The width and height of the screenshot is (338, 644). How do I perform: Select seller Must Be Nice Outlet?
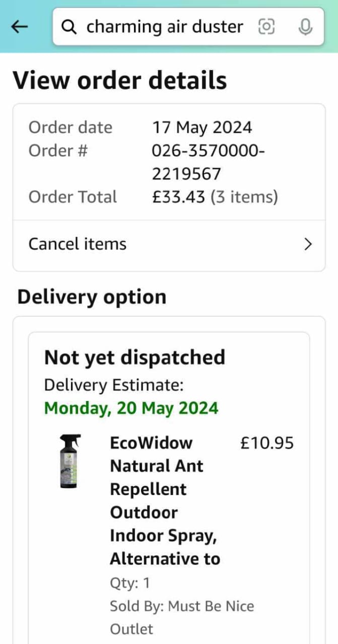(182, 617)
